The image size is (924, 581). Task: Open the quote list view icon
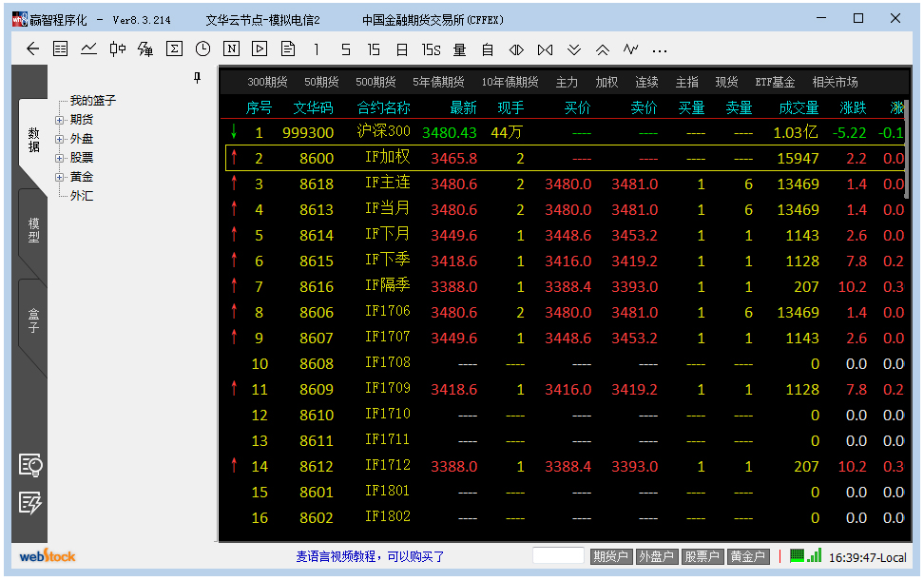60,48
